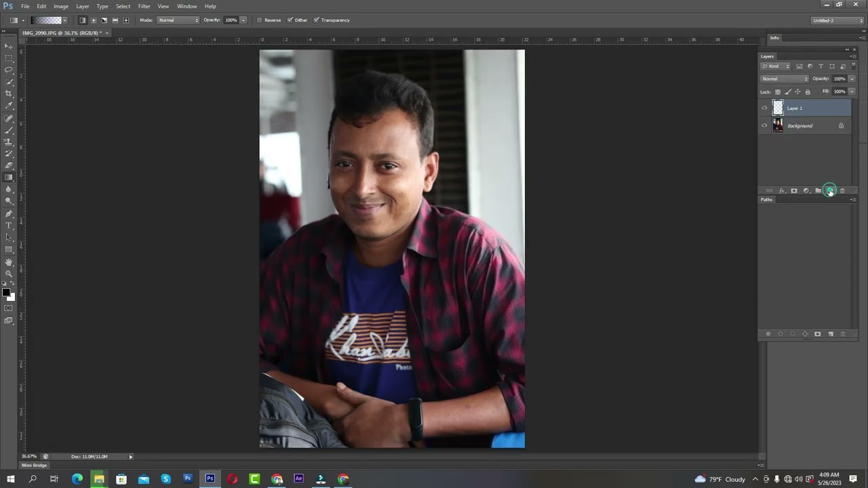868x488 pixels.
Task: Select the Horizontal Type tool
Action: (9, 226)
